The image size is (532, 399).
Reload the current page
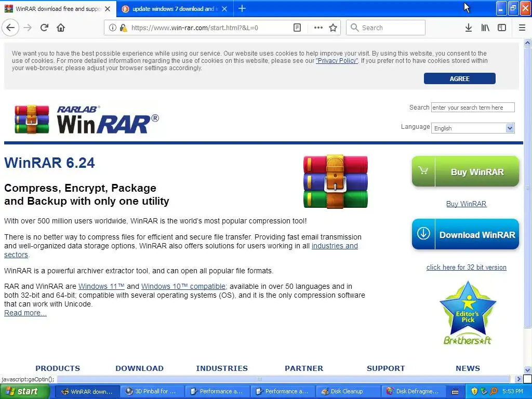[44, 28]
